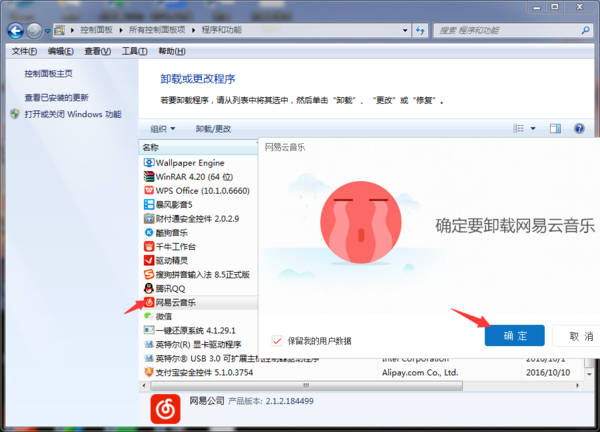
Task: Click the vertical scrollbar down arrow
Action: [x=589, y=374]
